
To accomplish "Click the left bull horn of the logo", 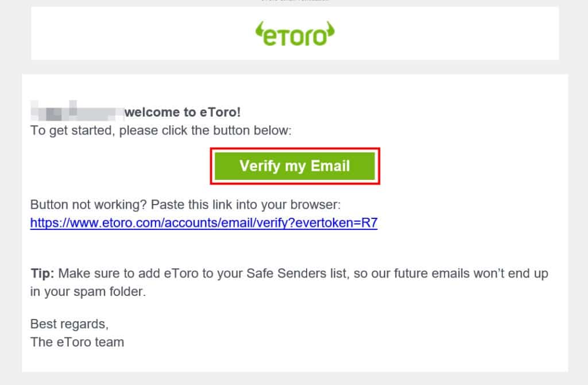I will tap(259, 28).
